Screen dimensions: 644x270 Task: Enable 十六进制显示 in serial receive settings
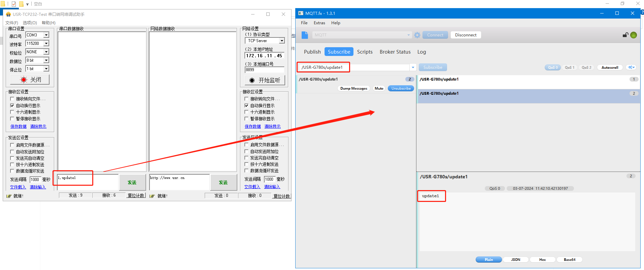(x=12, y=112)
